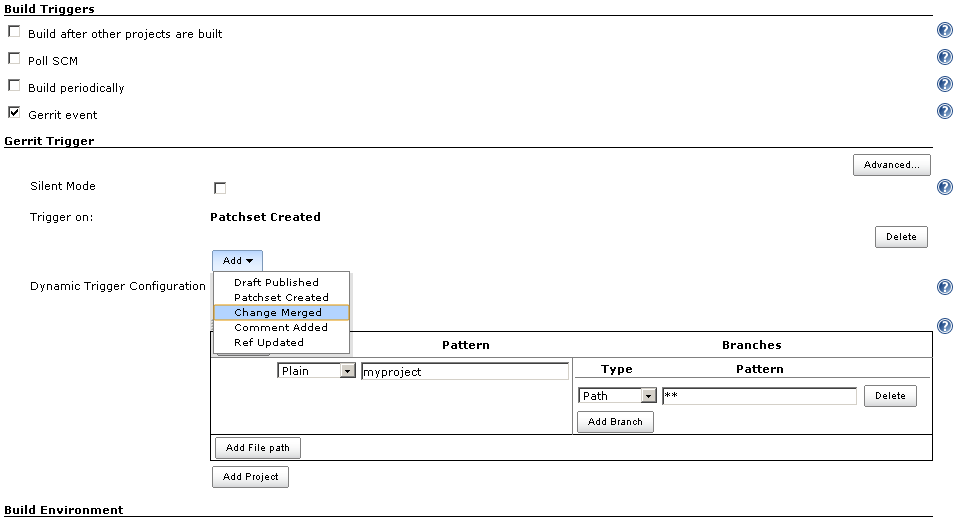Open the Plain project type dropdown

point(316,371)
